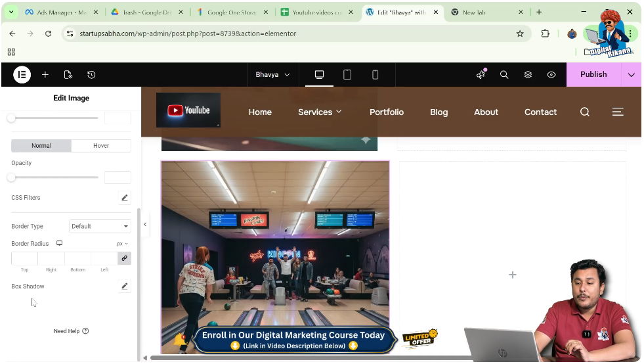Screen dimensions: 644x364
Task: Switch to Hover state
Action: click(x=101, y=146)
